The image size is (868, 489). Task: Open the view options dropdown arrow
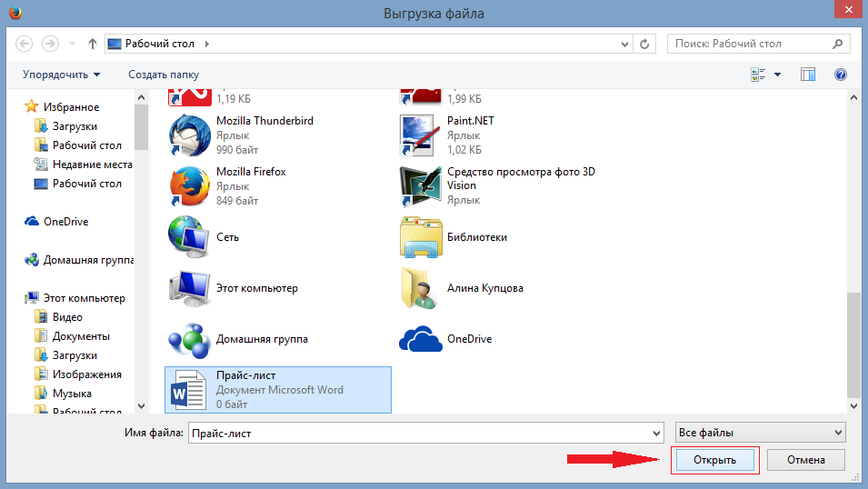[778, 75]
